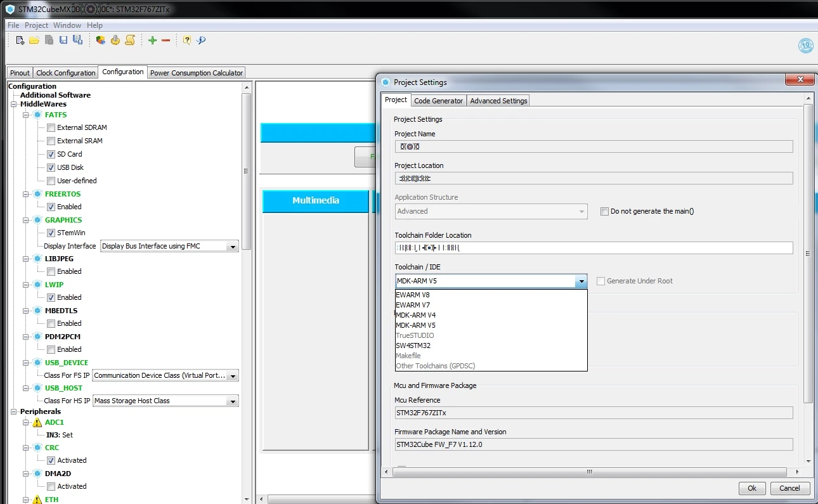Click the DMA2D cube icon

click(37, 474)
